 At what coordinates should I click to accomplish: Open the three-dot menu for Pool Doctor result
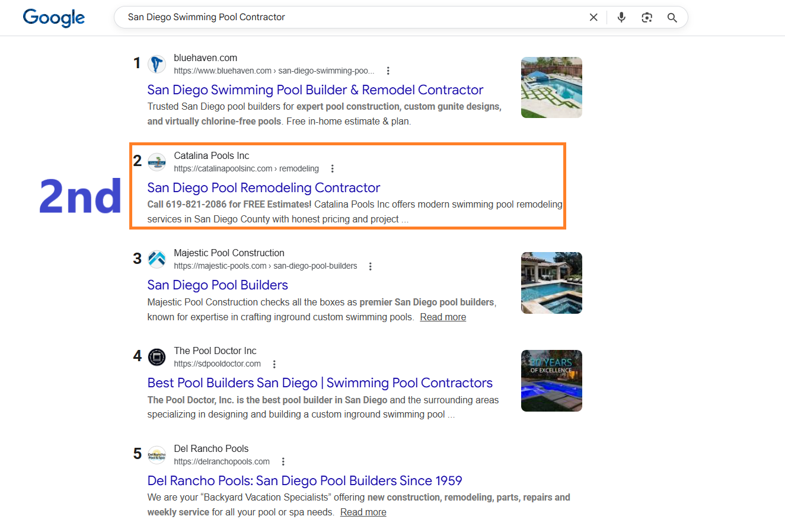274,364
